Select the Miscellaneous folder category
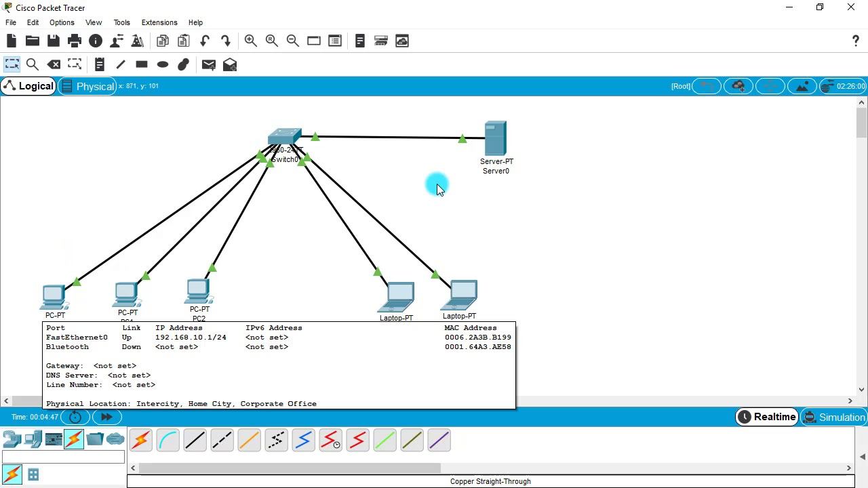Viewport: 868px width, 488px height. [x=95, y=439]
